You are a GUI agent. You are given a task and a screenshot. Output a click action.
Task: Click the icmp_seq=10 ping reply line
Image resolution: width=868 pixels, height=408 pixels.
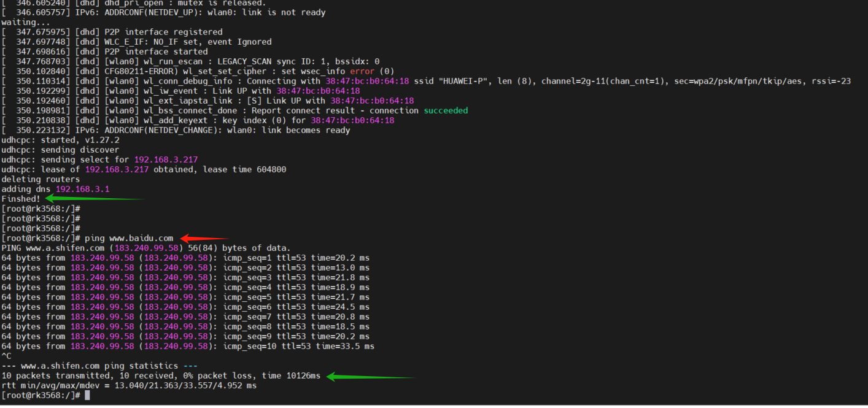point(188,346)
